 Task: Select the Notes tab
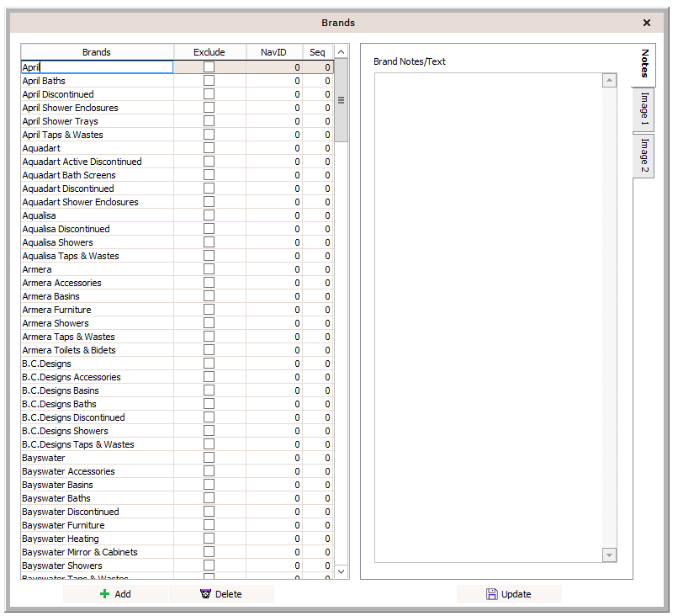point(644,64)
